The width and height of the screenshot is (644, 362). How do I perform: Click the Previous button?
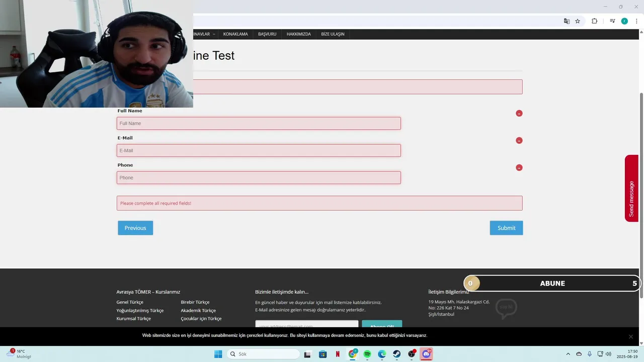tap(135, 228)
